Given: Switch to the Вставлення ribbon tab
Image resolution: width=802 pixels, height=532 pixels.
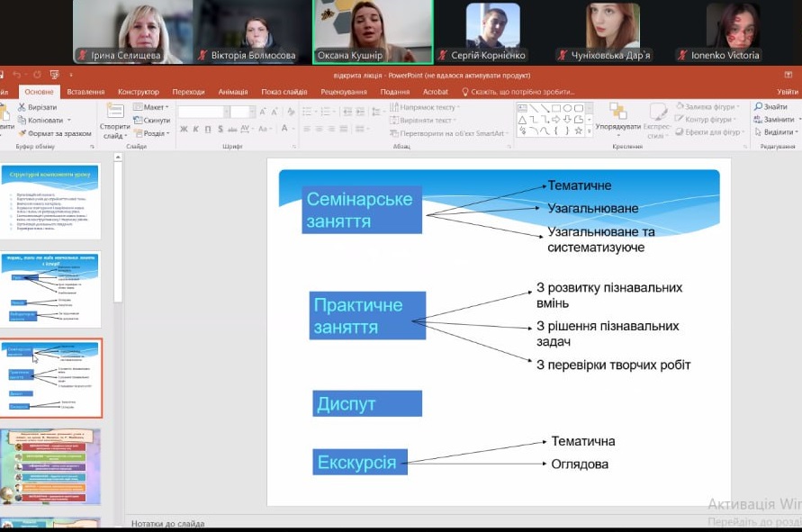Looking at the screenshot, I should [86, 92].
